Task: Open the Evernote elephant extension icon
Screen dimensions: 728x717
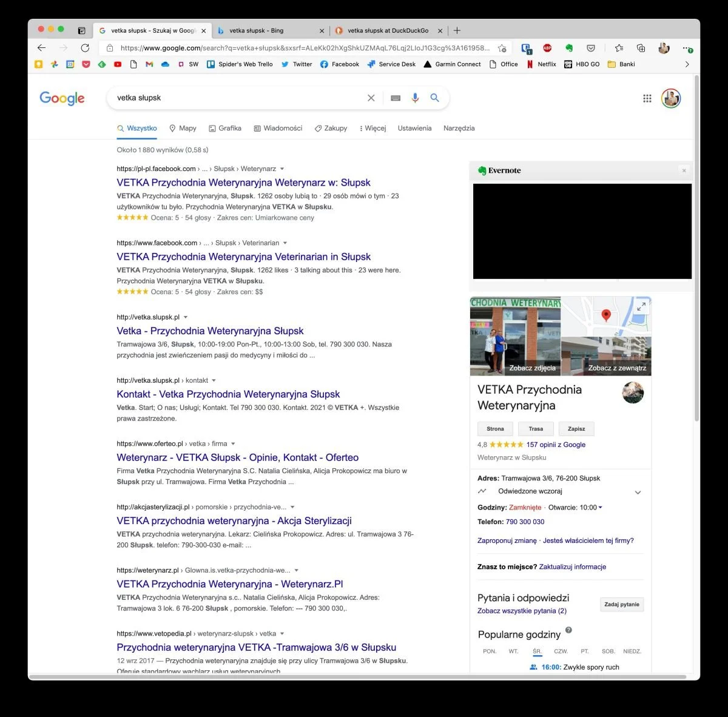Action: coord(569,48)
